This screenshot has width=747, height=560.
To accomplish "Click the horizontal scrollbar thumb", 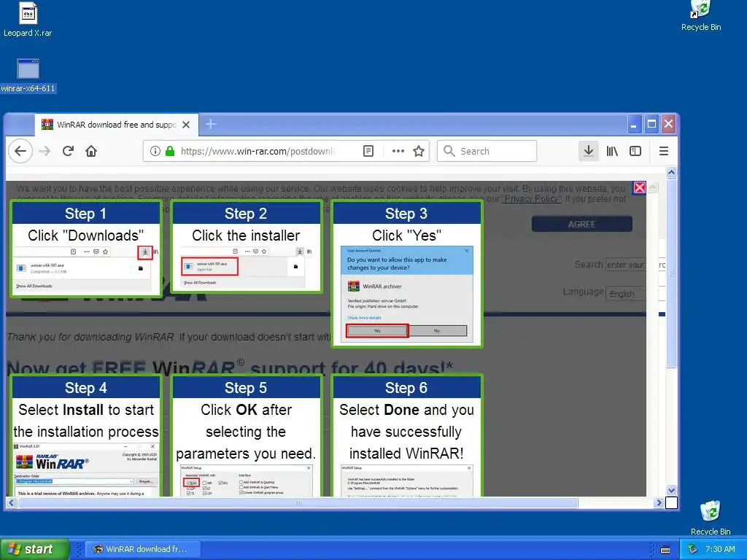I will [x=298, y=502].
